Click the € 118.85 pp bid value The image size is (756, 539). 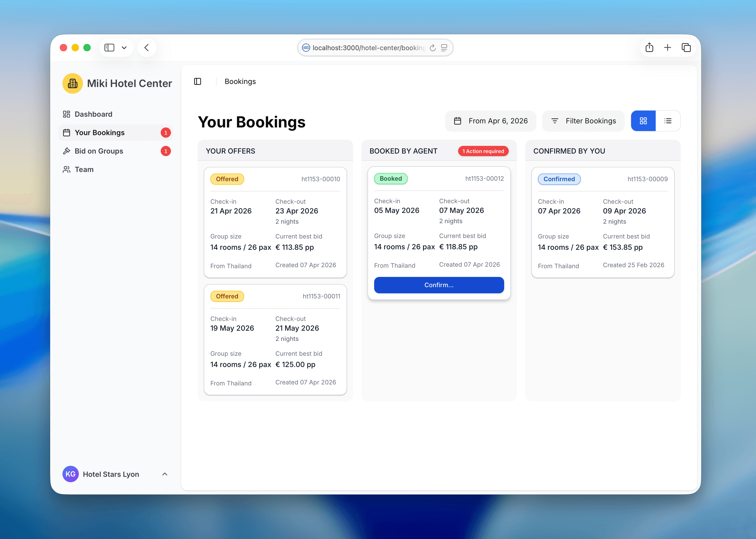click(458, 247)
